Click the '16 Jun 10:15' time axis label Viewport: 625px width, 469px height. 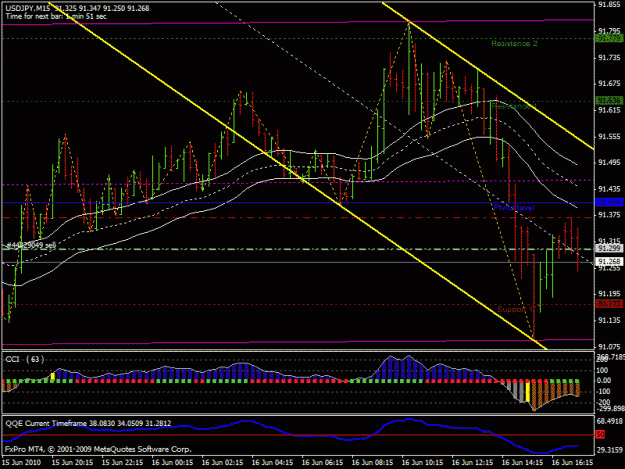pyautogui.click(x=422, y=463)
